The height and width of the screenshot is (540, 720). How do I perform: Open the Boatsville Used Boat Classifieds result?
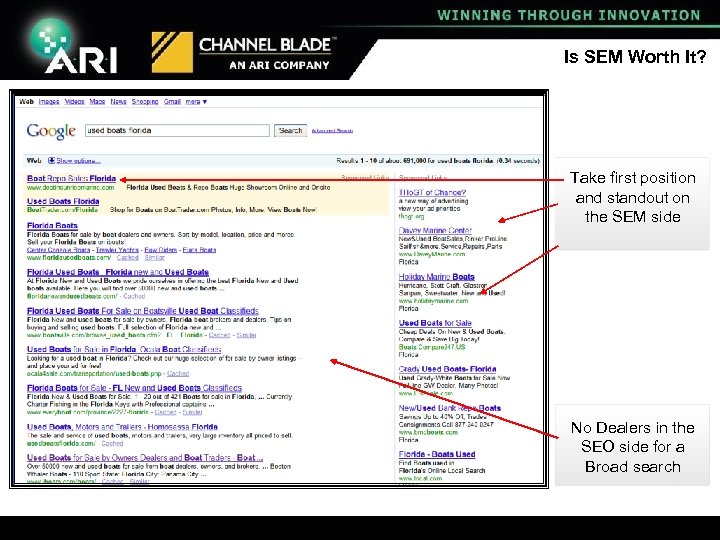pos(142,311)
